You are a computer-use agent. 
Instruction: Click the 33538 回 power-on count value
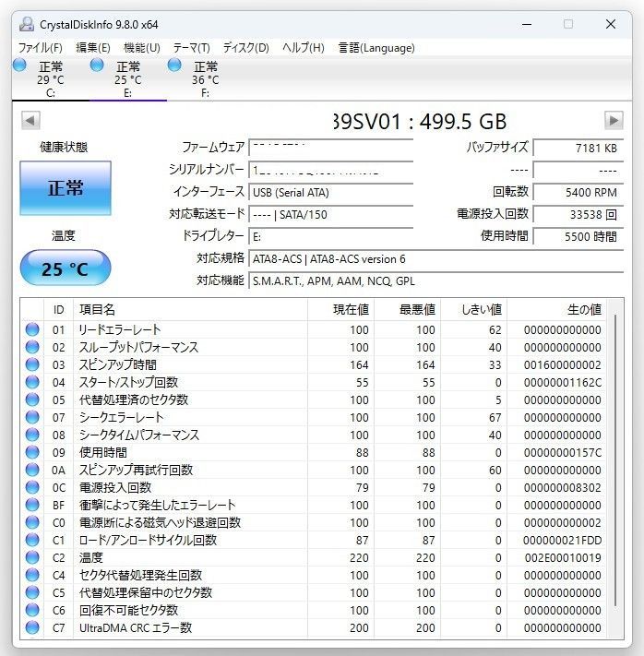click(x=578, y=215)
